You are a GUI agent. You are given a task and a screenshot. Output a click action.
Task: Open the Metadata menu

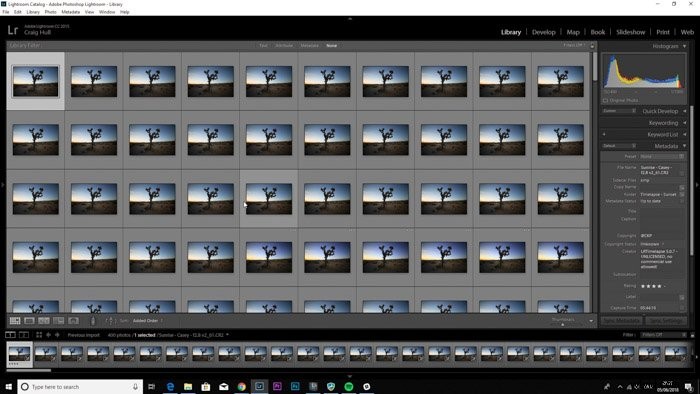point(71,12)
